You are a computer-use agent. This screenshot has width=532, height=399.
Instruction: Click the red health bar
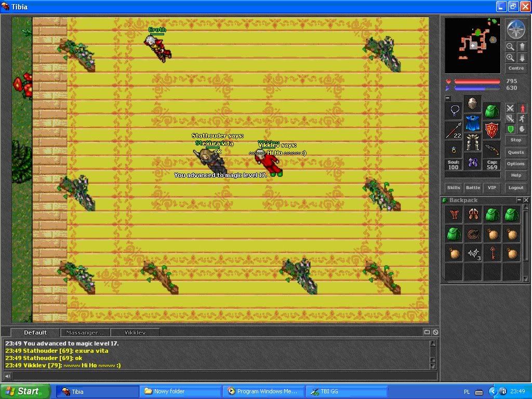(477, 82)
